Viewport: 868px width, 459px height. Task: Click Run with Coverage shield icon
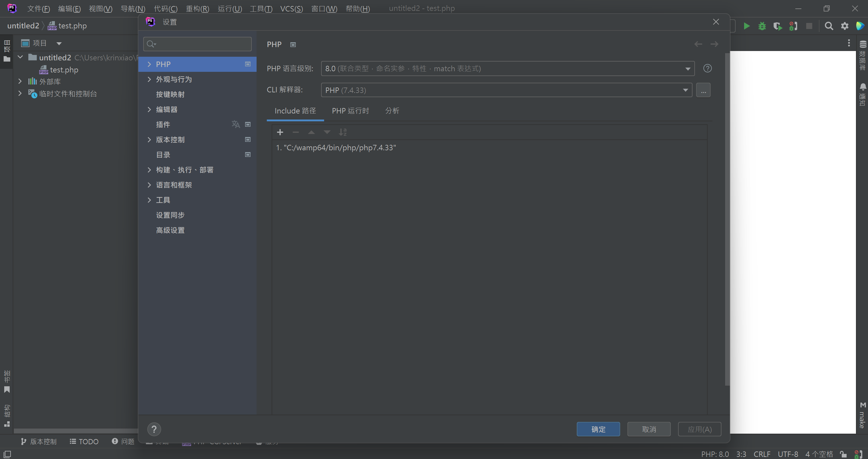778,26
